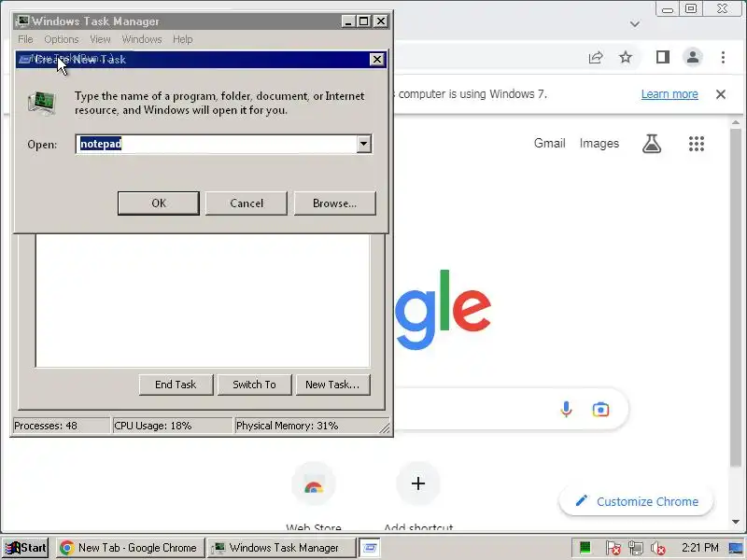
Task: Expand the Open combo box dropdown arrow
Action: point(363,144)
